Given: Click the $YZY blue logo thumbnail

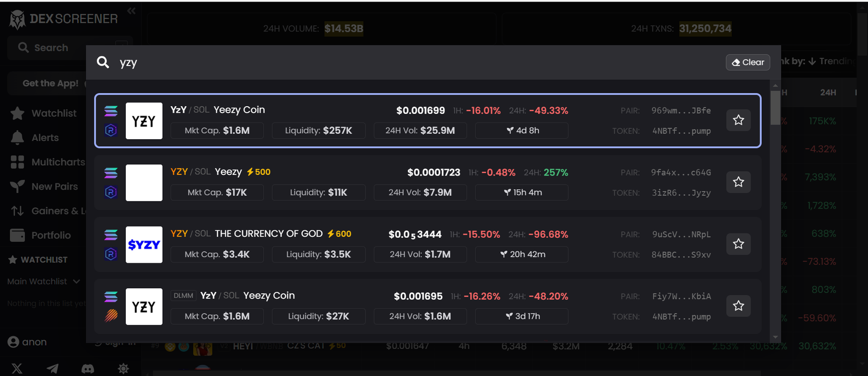Looking at the screenshot, I should coord(144,245).
